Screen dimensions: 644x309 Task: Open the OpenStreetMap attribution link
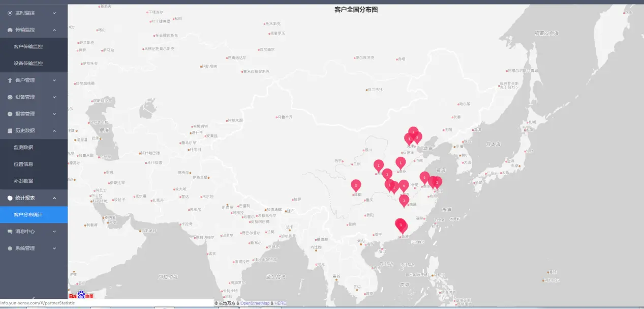pyautogui.click(x=255, y=303)
